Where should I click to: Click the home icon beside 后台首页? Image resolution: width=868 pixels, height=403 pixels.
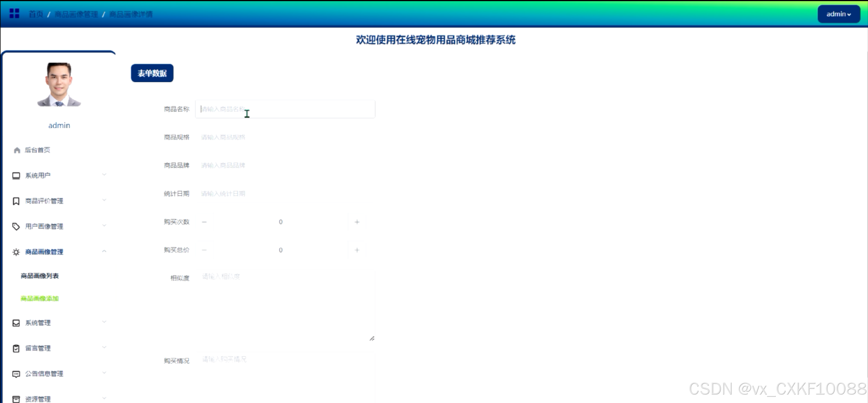pyautogui.click(x=17, y=150)
